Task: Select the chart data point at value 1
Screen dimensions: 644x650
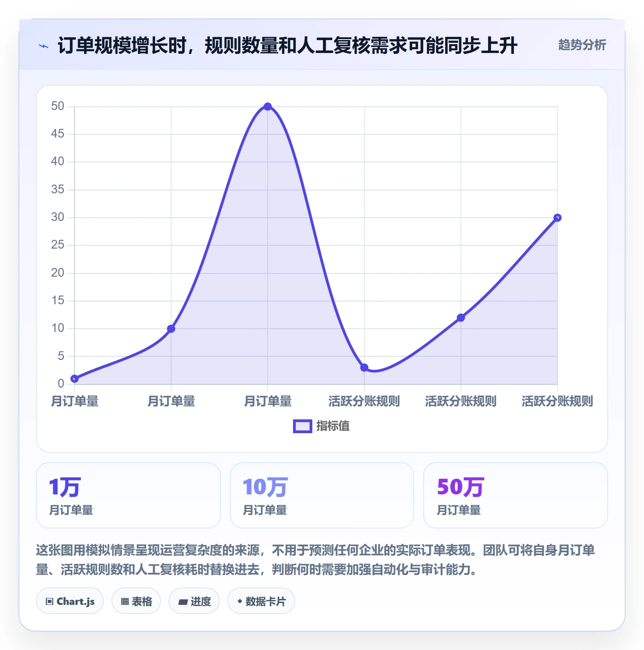Action: (75, 379)
